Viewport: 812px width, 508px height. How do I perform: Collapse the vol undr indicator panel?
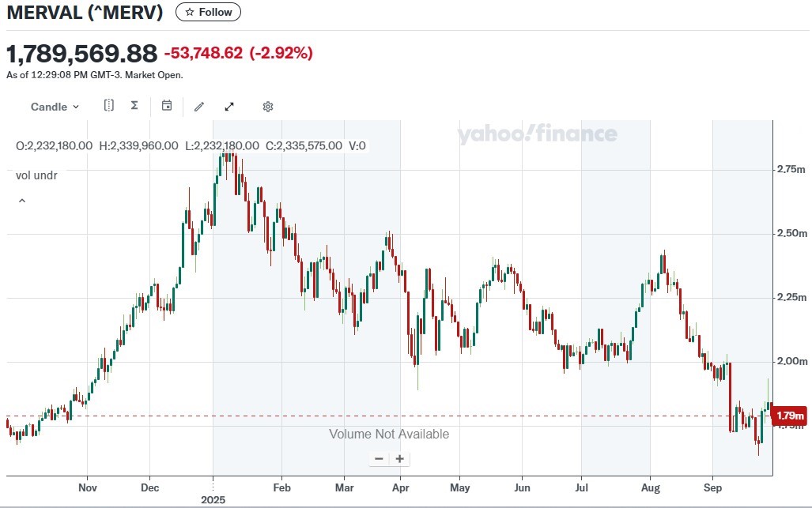tap(22, 201)
